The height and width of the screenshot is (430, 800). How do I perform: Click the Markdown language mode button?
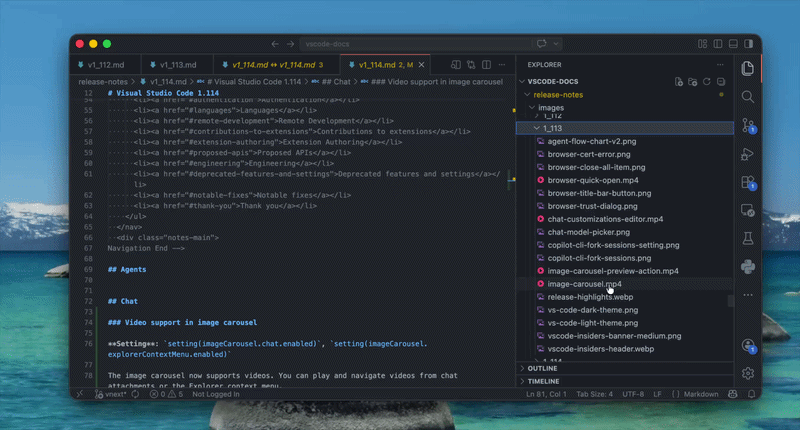pos(700,394)
